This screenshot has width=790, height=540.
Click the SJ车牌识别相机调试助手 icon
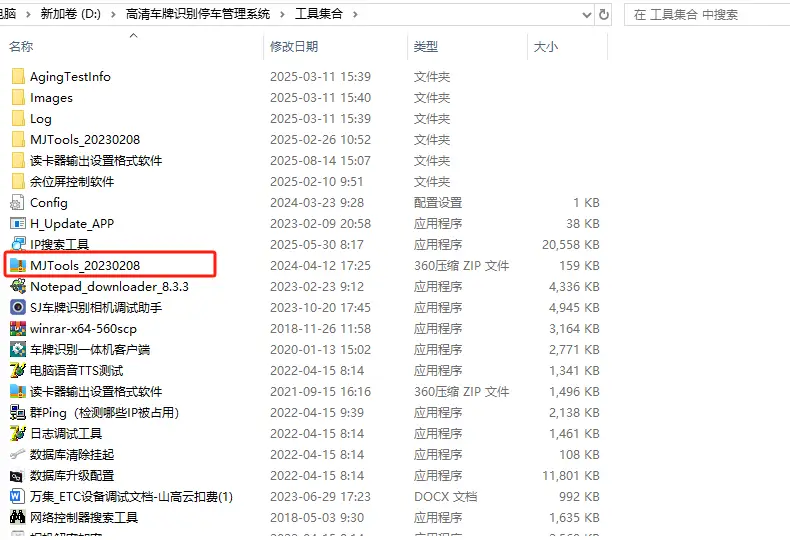point(18,307)
